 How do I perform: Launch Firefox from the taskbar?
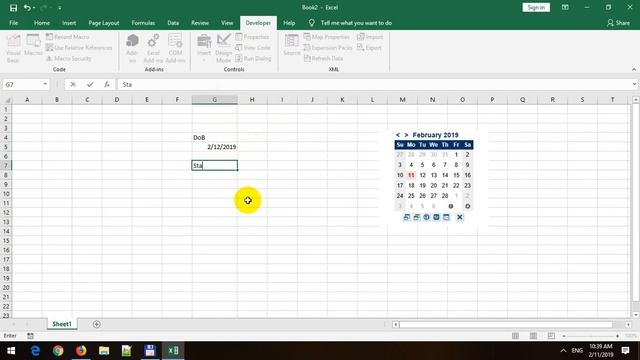tap(81, 351)
